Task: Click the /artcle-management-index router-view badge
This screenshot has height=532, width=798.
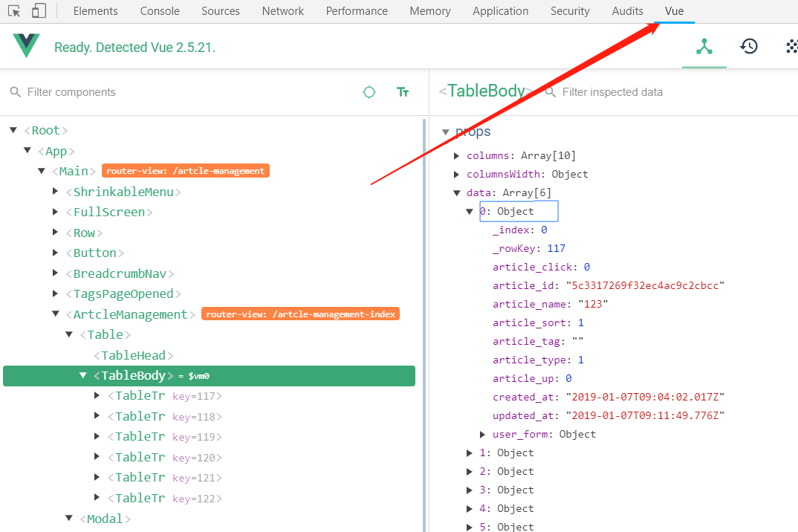Action: (x=300, y=314)
